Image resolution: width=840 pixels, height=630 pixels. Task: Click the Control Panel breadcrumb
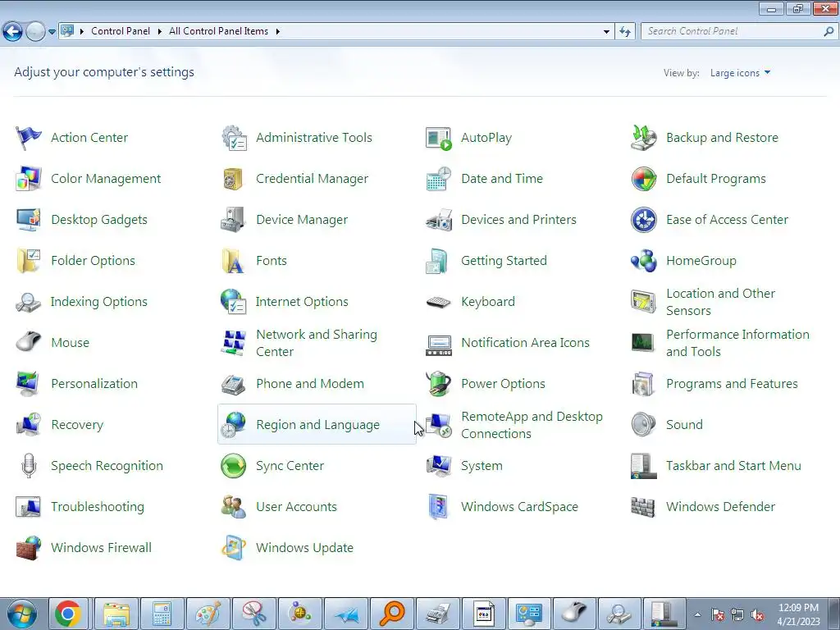pyautogui.click(x=121, y=32)
